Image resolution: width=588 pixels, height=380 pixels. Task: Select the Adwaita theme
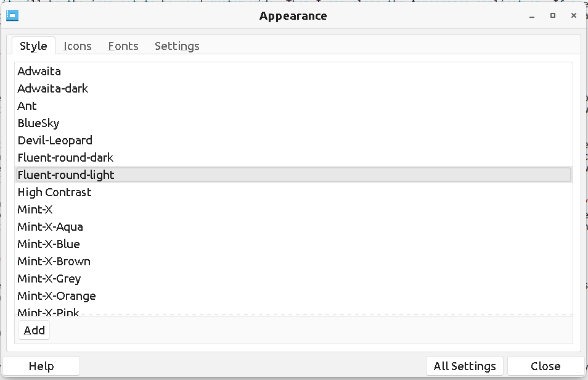[x=39, y=72]
